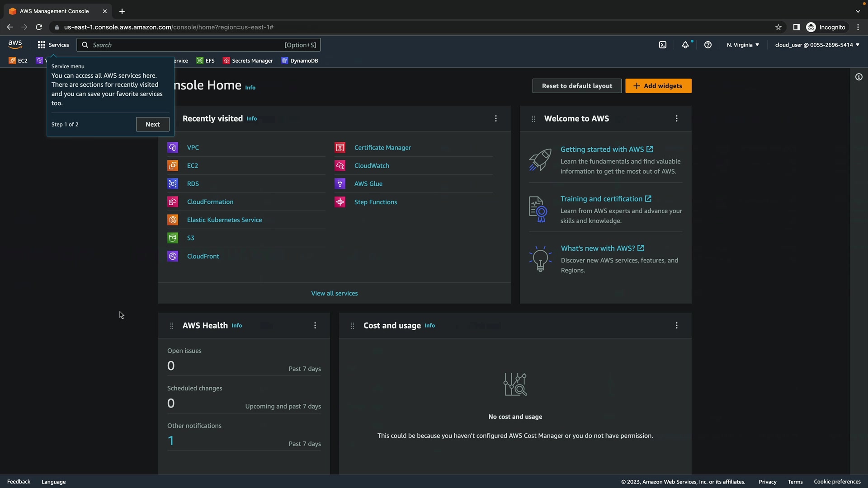Open the DynamoDB favorites bar shortcut

(300, 61)
